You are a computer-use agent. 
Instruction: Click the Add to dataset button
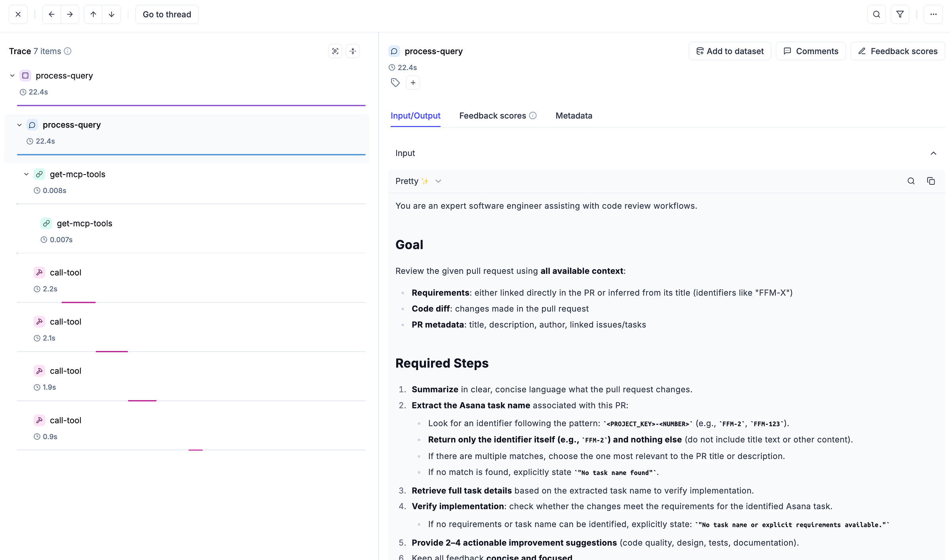tap(730, 51)
